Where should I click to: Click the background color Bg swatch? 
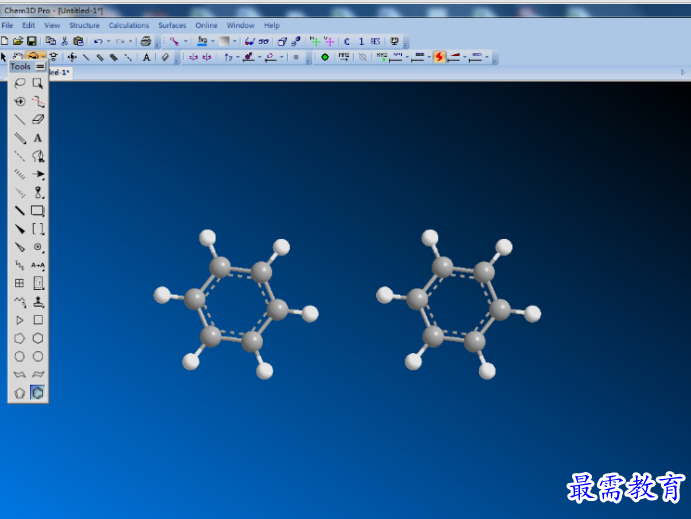coord(202,41)
